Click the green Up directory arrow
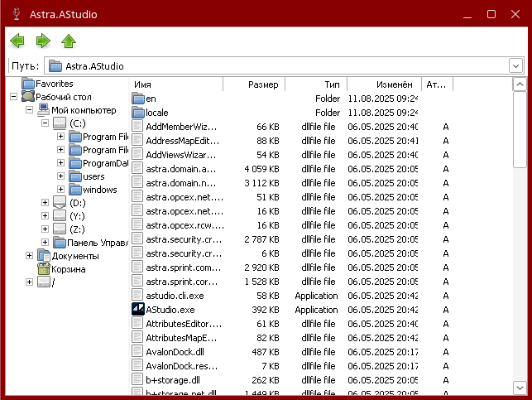The width and height of the screenshot is (532, 400). tap(69, 41)
